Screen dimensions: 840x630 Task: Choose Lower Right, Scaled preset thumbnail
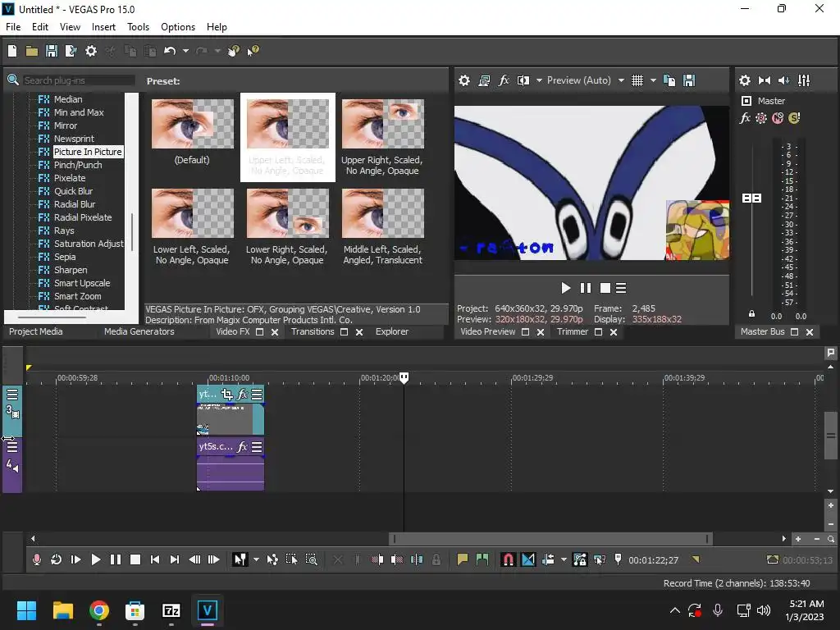[x=288, y=213]
